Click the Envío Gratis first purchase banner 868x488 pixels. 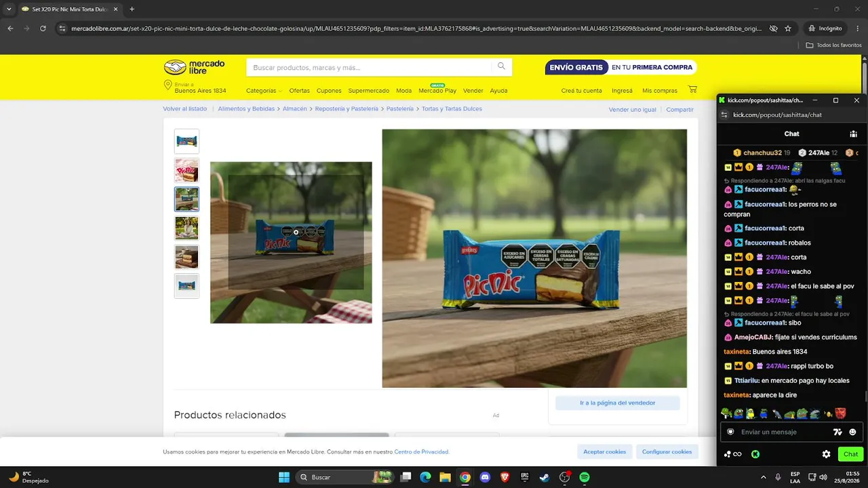coord(621,67)
